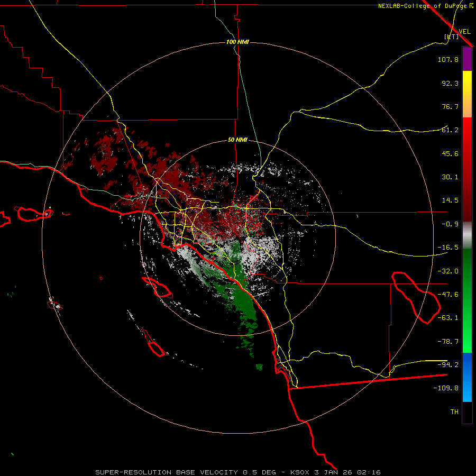
Task: Click the -94.2 value on velocity scale
Action: point(448,365)
